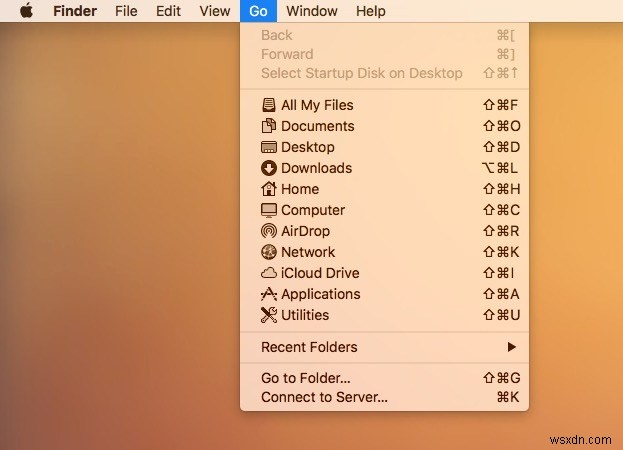Click the ⇧⌘I shortcut for iCloud Drive
This screenshot has width=623, height=450.
(x=499, y=273)
